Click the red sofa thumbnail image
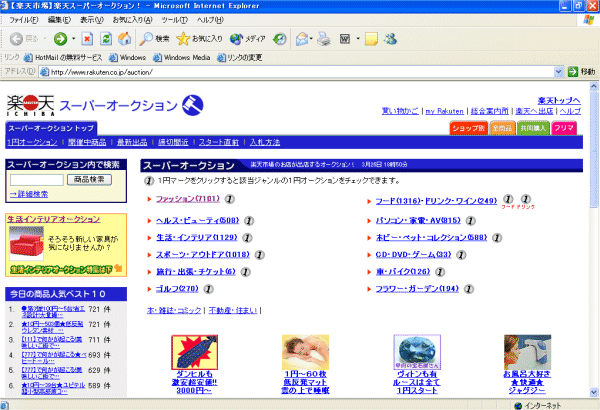The width and height of the screenshot is (600, 410). (x=26, y=241)
